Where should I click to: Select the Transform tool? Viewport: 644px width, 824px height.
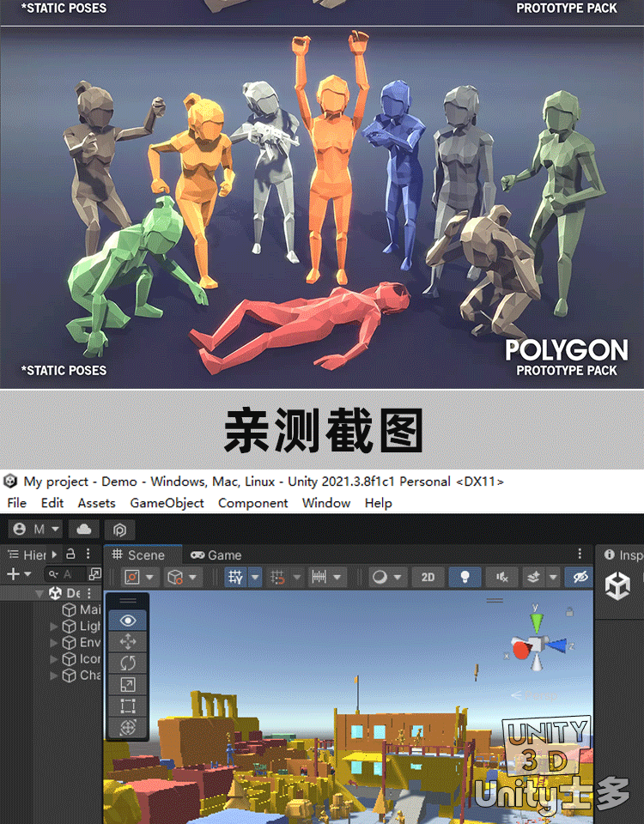pos(128,727)
